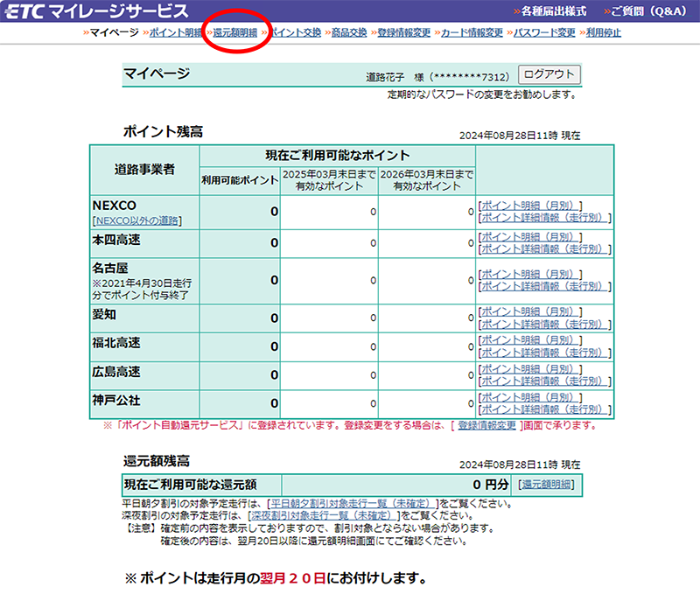Go to ポイント交換 in the top navigation
700x601 pixels.
coord(297,32)
